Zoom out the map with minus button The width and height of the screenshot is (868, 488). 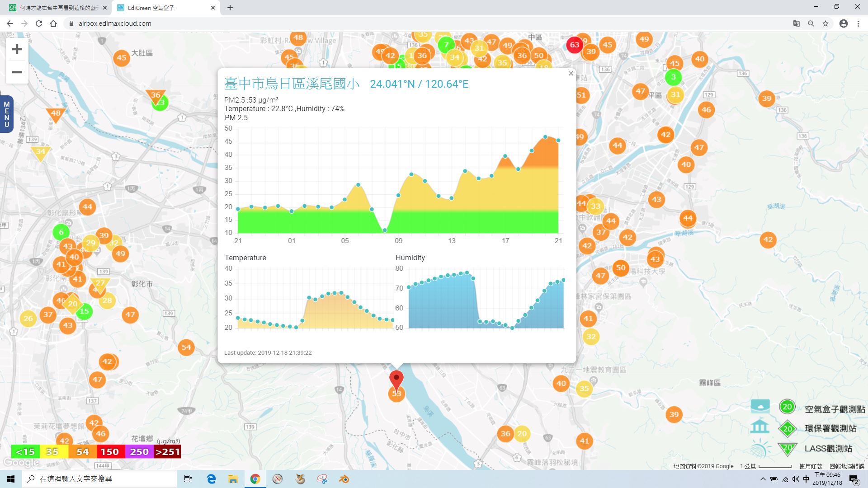(x=17, y=72)
